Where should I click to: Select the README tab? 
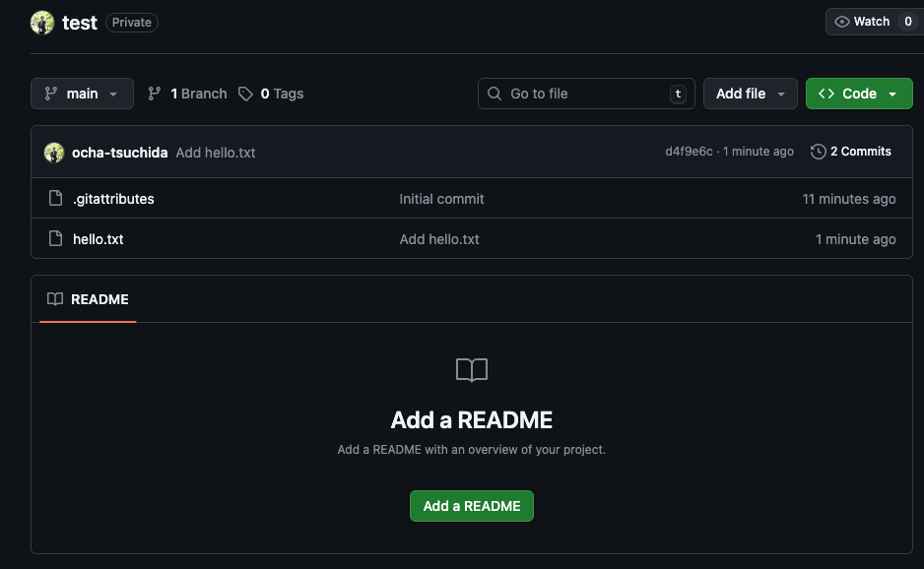pyautogui.click(x=88, y=299)
